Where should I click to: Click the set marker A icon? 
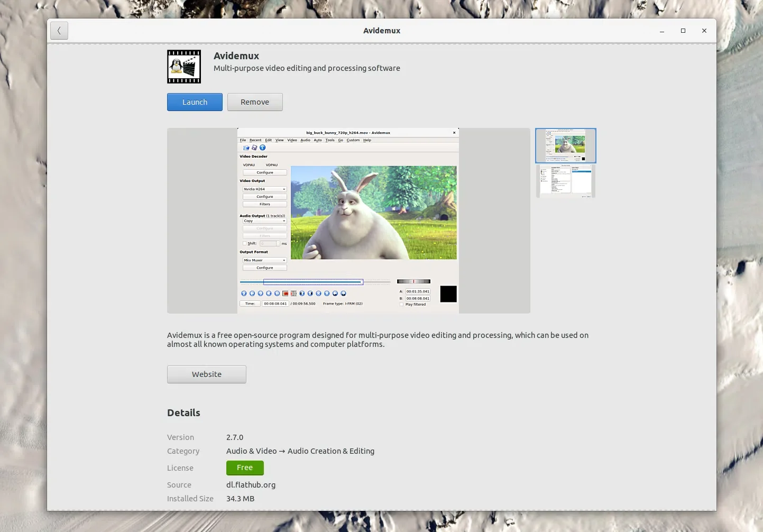(x=302, y=293)
